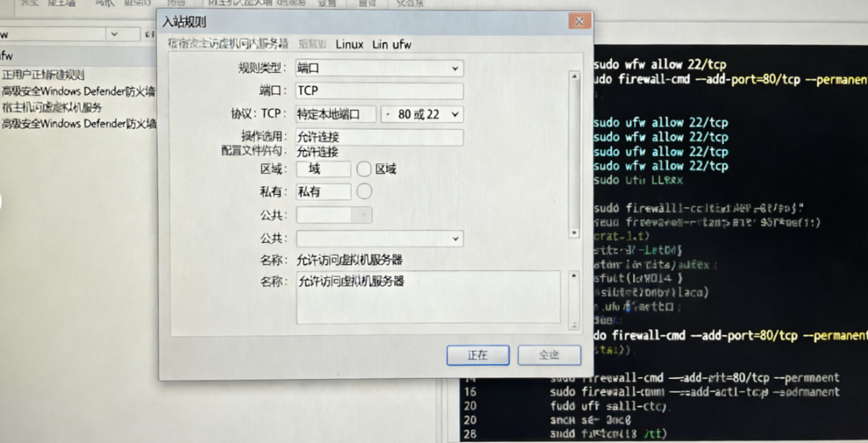The image size is (868, 443).
Task: Click the 特定本地端口 protocol field
Action: pos(336,114)
